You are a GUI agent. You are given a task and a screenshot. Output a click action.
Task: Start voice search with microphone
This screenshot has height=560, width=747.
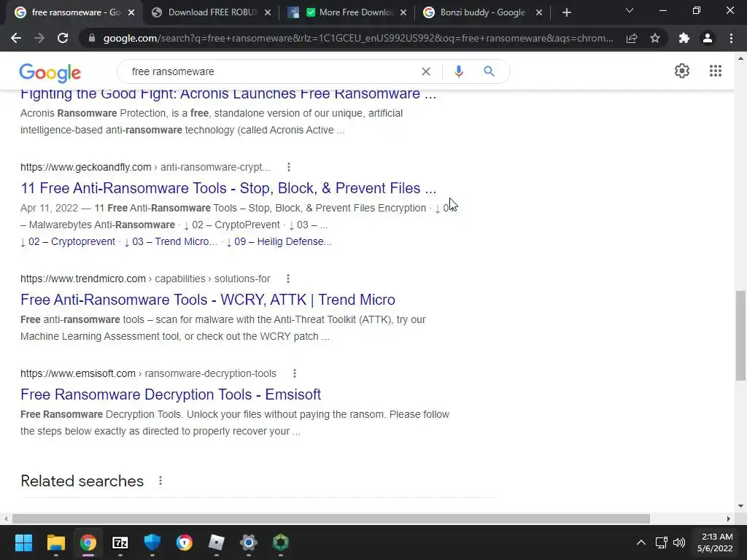point(458,71)
